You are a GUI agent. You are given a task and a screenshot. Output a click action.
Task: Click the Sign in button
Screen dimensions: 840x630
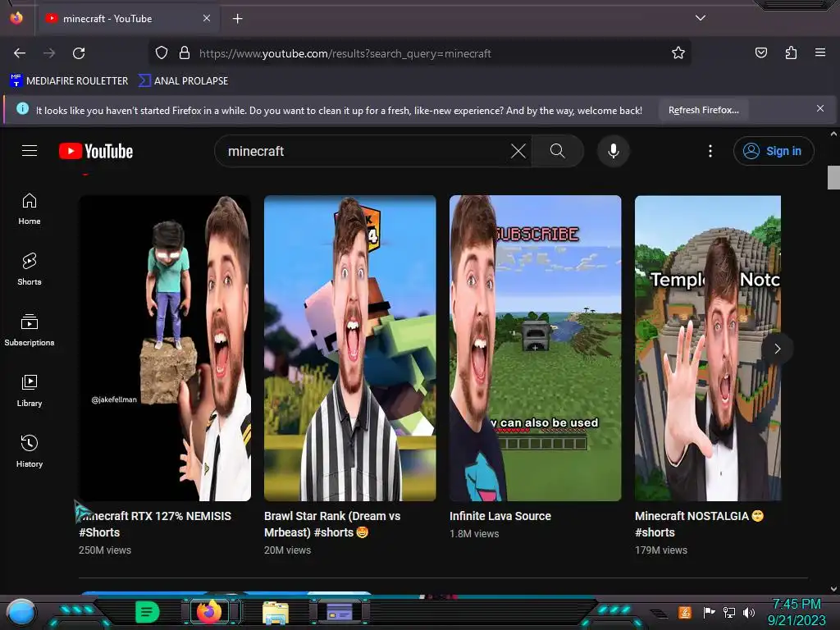click(774, 151)
